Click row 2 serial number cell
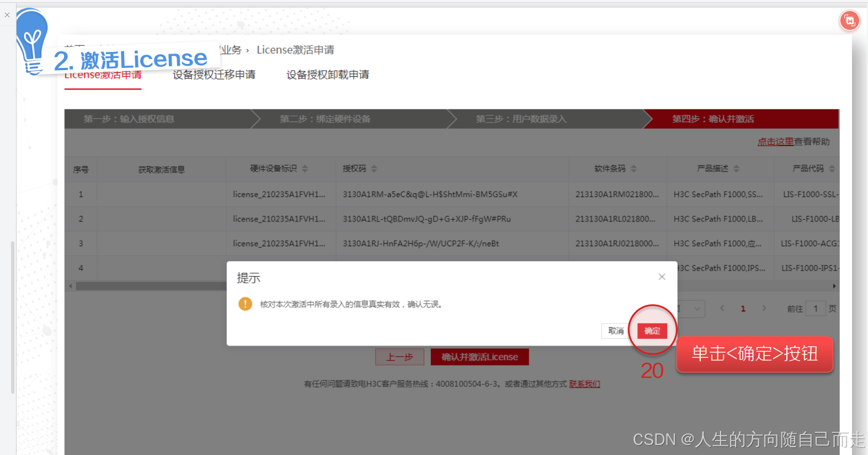868x455 pixels. (81, 219)
